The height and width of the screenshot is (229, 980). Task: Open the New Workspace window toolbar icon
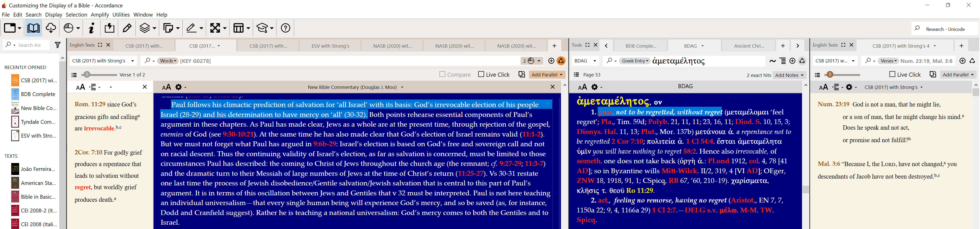(x=10, y=28)
